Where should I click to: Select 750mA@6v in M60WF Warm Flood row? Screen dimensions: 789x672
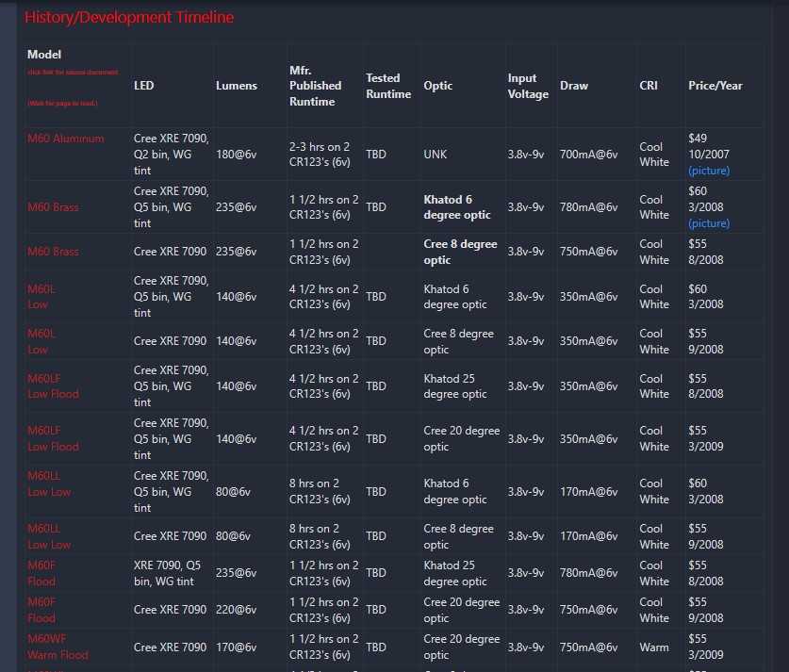coord(589,647)
